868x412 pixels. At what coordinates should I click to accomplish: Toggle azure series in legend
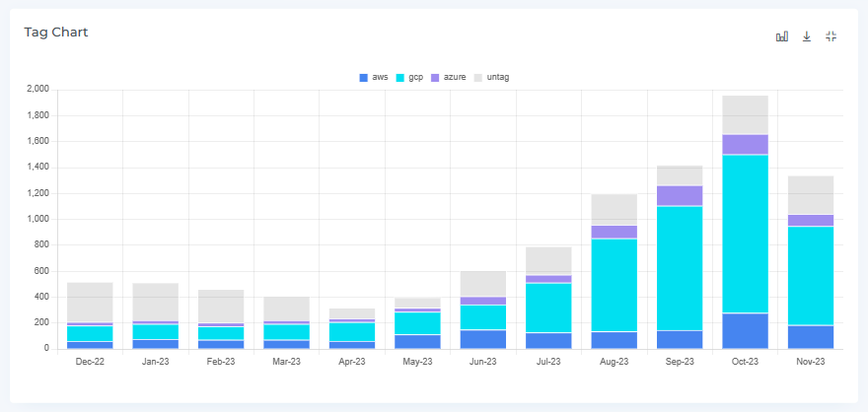pos(455,77)
